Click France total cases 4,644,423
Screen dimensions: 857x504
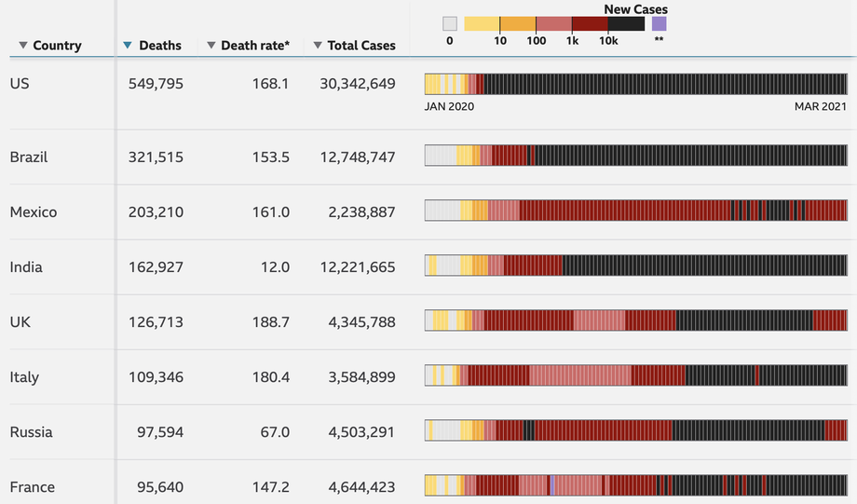point(361,487)
